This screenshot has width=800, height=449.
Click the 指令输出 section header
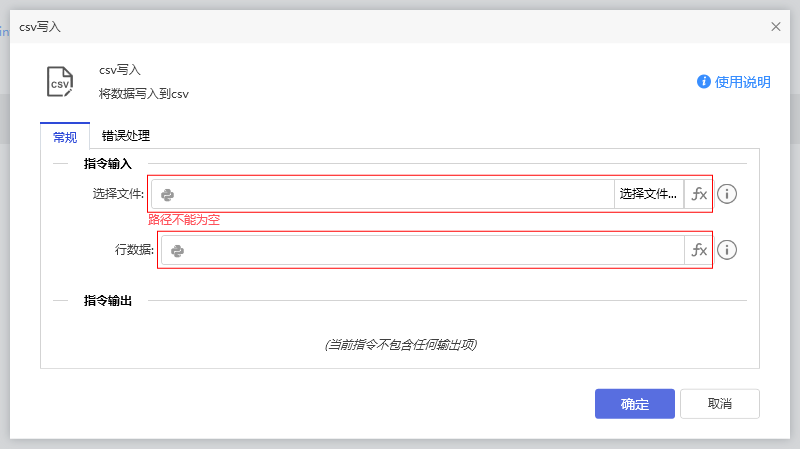coord(115,300)
